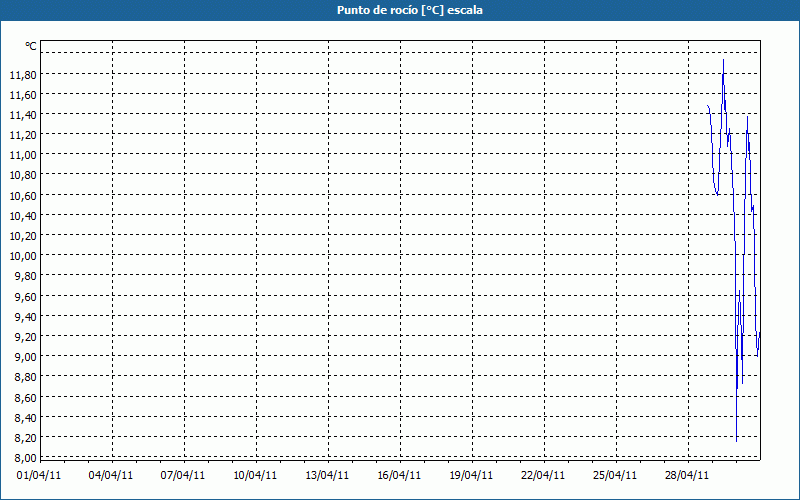Click the 9,60 y-axis label

click(x=26, y=296)
